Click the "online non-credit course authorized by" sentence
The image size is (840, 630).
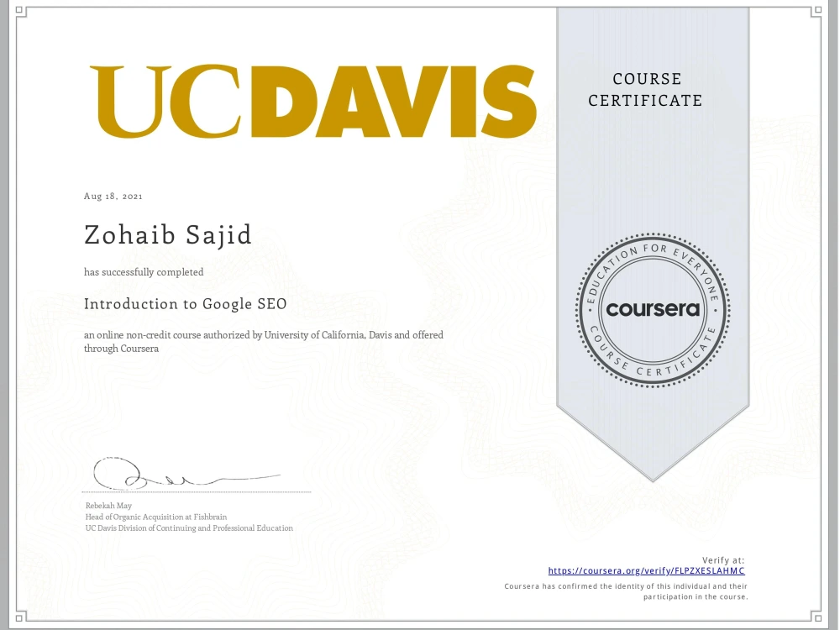264,342
